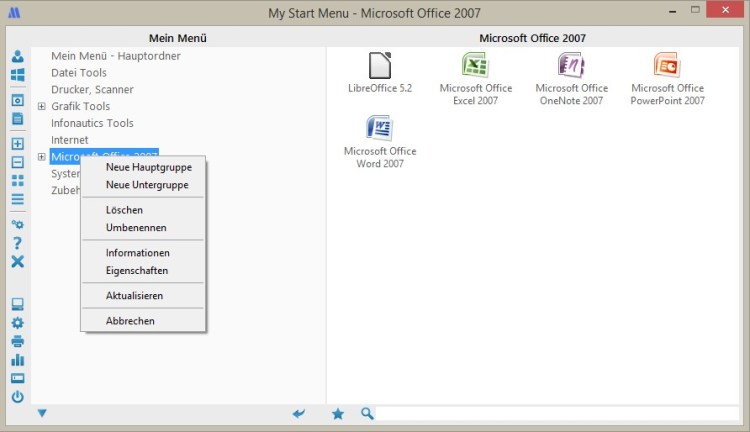
Task: Click the Windows logo sidebar icon
Action: pos(18,75)
